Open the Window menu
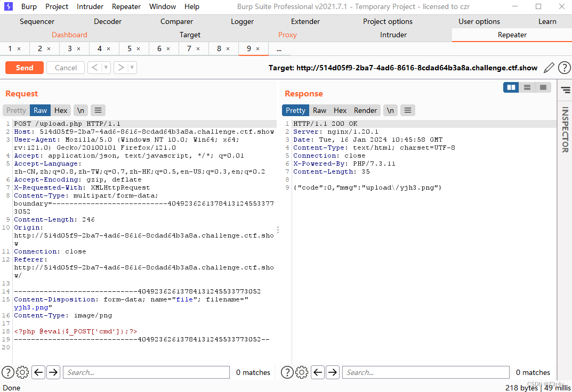The image size is (572, 392). point(163,6)
